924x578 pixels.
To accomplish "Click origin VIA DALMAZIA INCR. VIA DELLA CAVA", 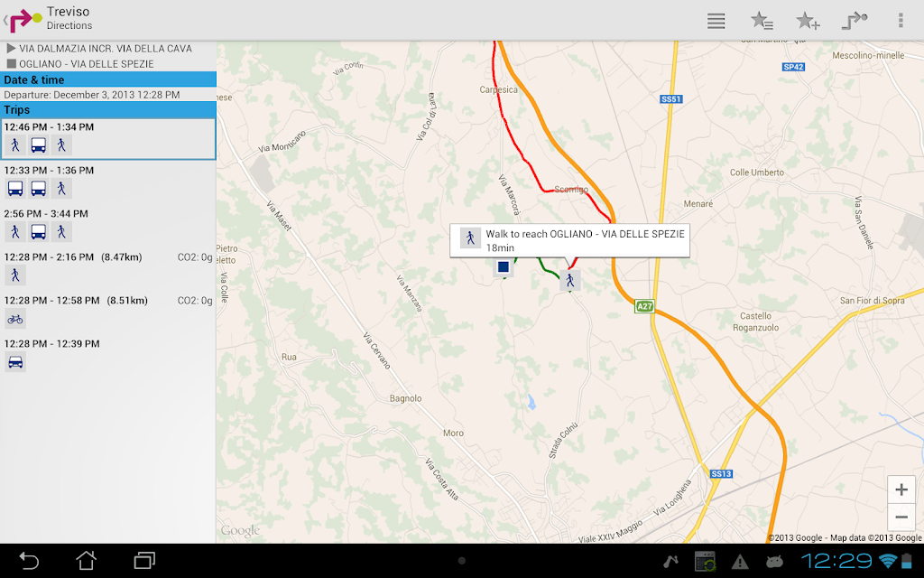I will tap(105, 49).
